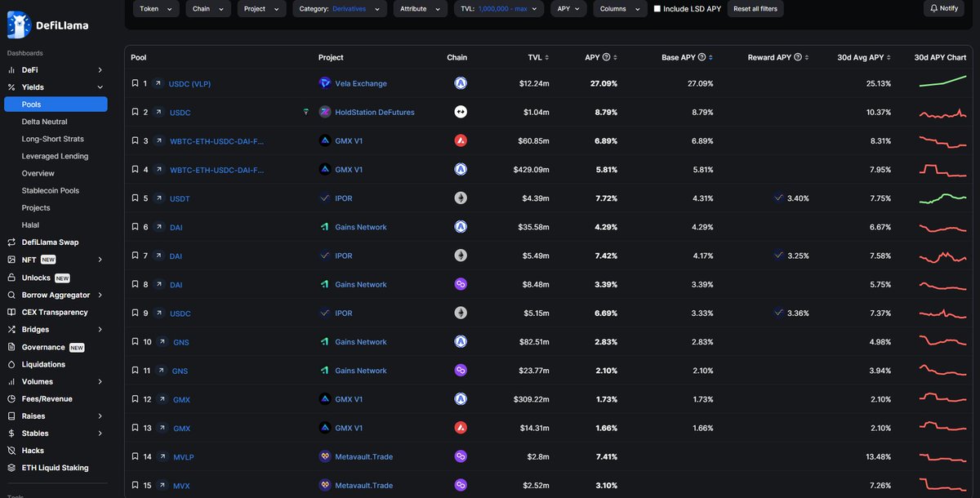
Task: Click the Hacks sidebar icon
Action: 11,451
